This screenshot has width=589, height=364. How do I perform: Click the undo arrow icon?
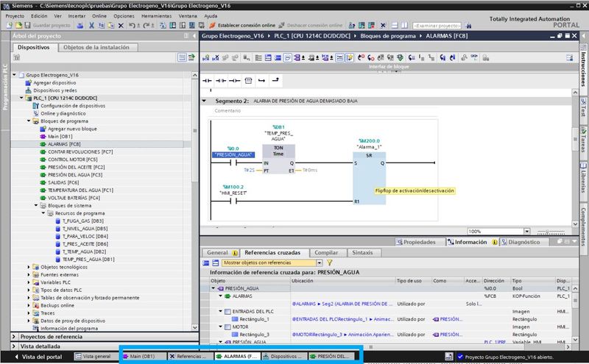click(x=132, y=26)
